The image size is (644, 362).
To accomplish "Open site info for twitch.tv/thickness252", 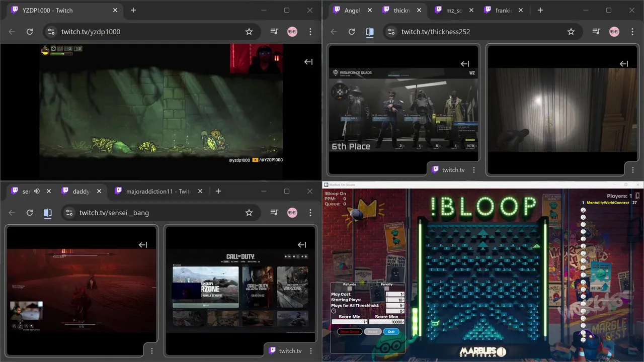I will pos(391,32).
